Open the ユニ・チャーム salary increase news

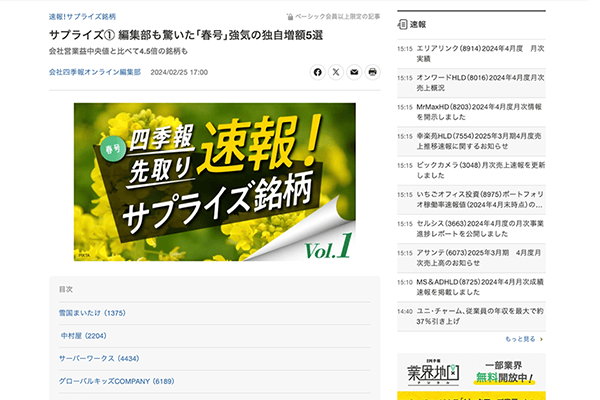click(x=471, y=316)
